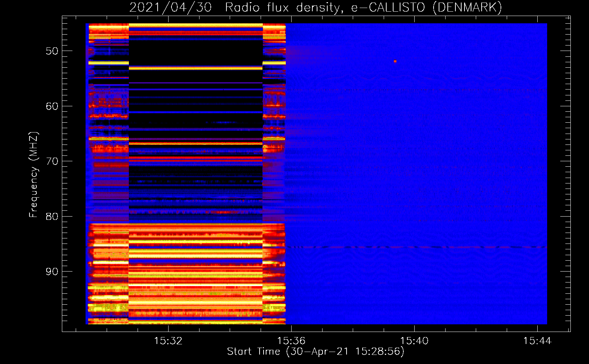Select the 15:40 time tick label

414,341
